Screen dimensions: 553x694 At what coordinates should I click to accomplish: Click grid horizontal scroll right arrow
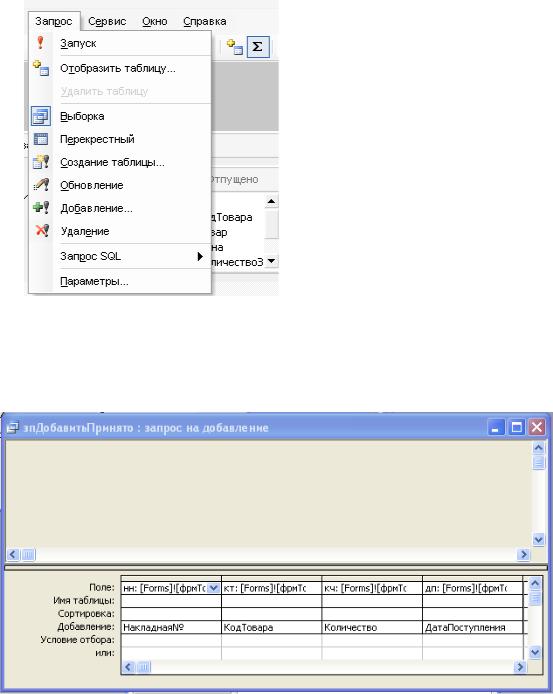520,667
